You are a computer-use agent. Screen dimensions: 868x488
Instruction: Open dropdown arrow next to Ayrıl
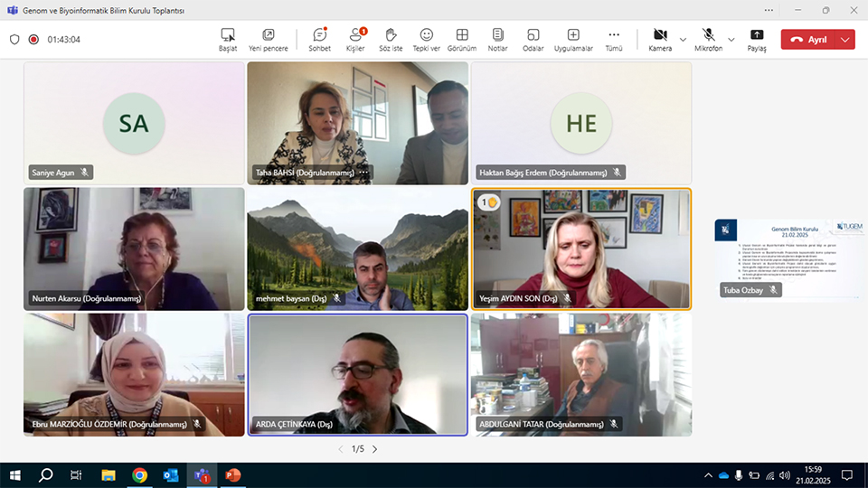coord(844,40)
